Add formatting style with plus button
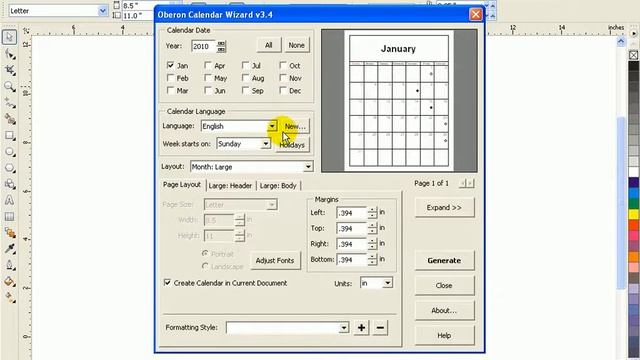 (361, 327)
